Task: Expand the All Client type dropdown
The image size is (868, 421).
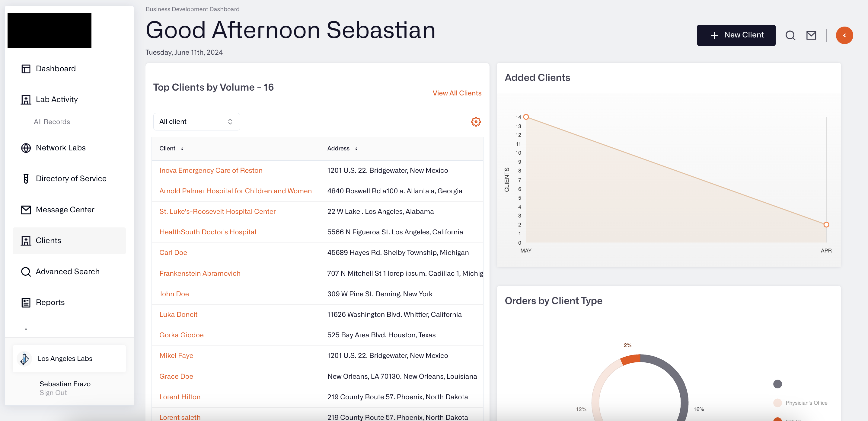Action: 196,121
